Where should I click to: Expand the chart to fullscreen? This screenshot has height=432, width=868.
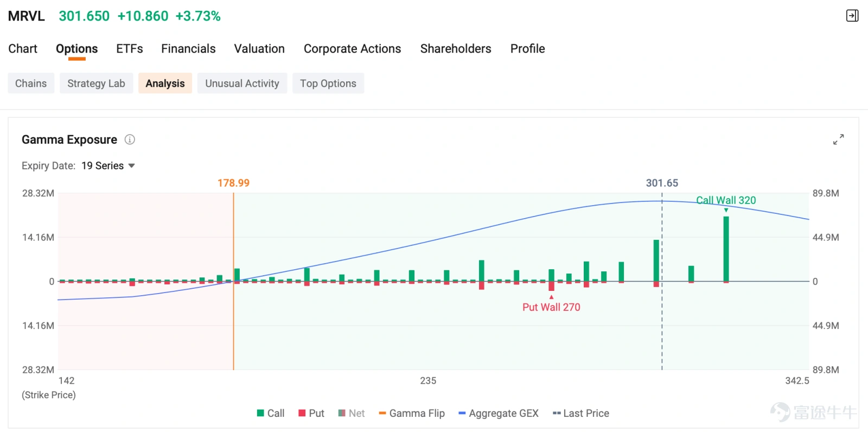[838, 139]
